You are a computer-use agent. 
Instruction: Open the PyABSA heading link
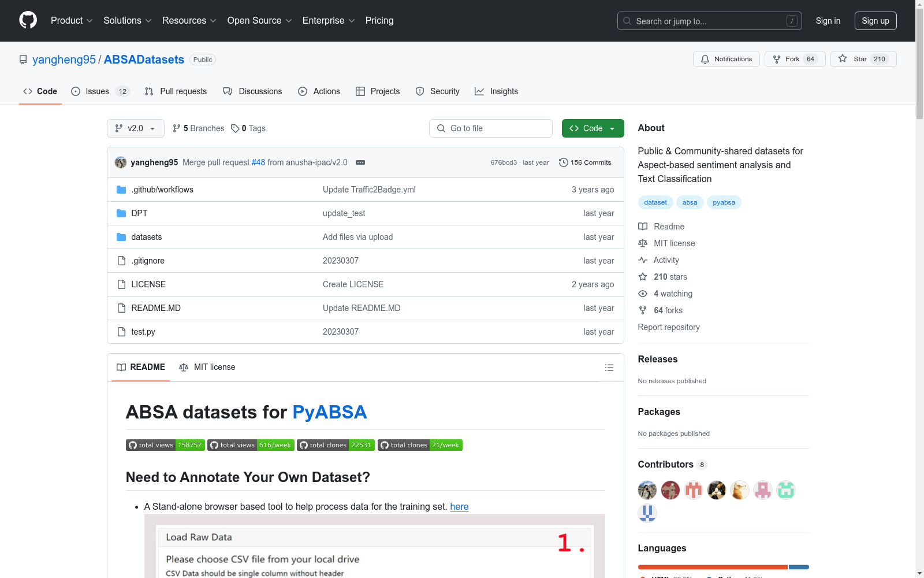(330, 412)
